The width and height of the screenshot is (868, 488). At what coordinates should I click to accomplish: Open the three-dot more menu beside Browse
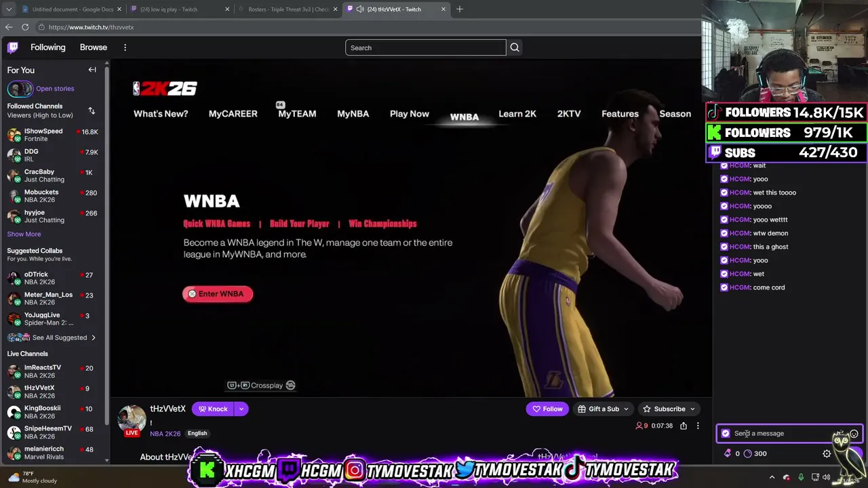pyautogui.click(x=125, y=47)
